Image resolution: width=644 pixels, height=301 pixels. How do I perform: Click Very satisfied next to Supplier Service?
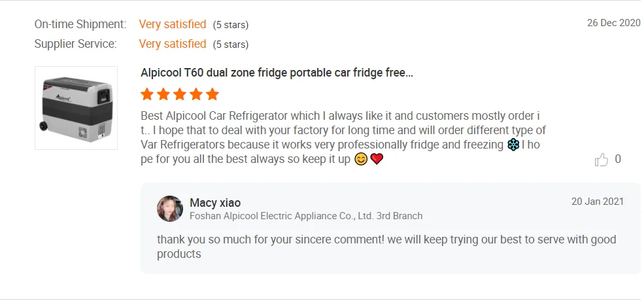[x=173, y=44]
